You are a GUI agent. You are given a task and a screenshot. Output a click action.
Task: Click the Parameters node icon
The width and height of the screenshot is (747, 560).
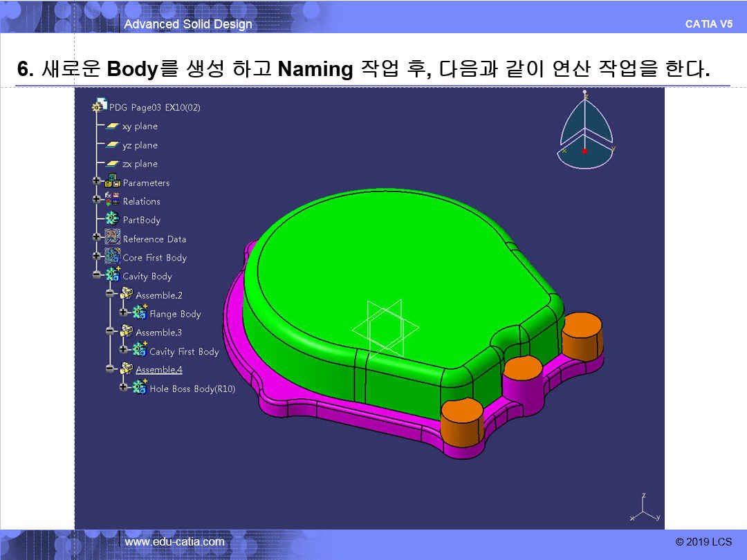[x=112, y=183]
